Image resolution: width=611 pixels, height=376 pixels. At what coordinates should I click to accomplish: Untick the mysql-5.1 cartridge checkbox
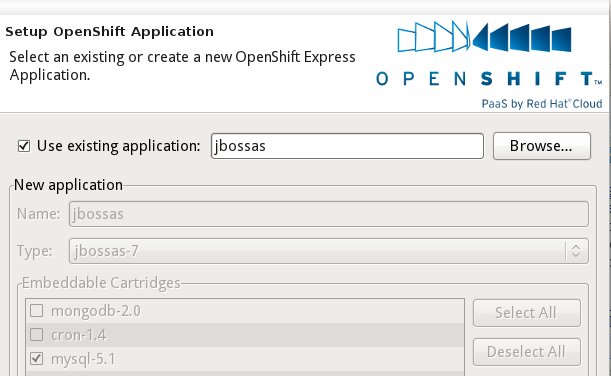pos(37,358)
